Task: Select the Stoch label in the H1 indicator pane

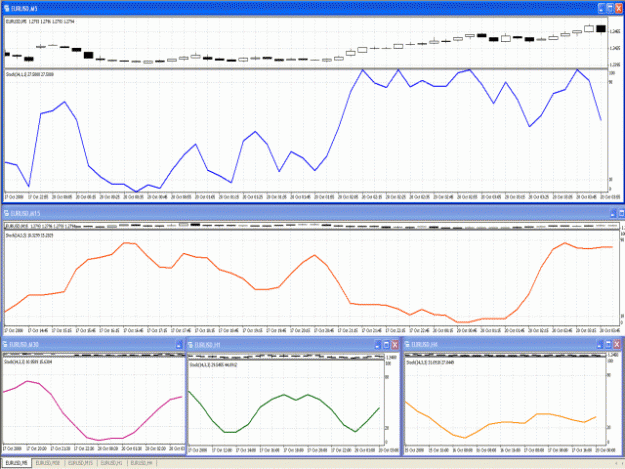Action: point(213,365)
